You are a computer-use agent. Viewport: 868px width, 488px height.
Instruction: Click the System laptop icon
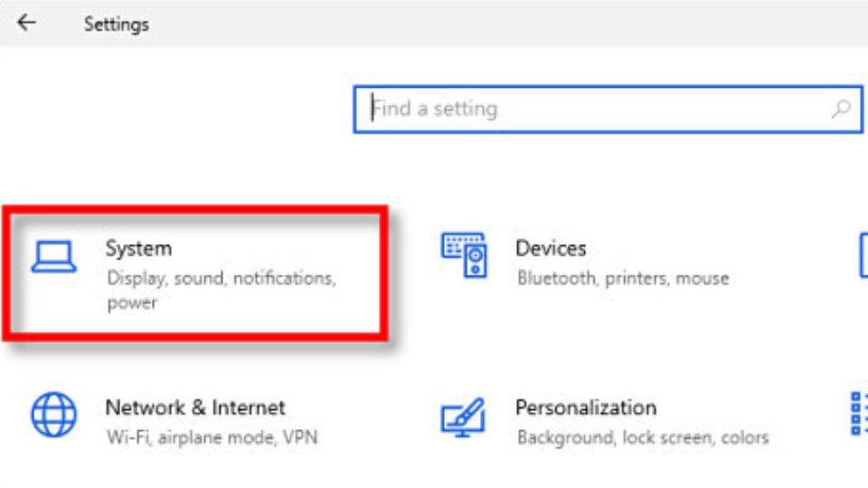coord(53,257)
